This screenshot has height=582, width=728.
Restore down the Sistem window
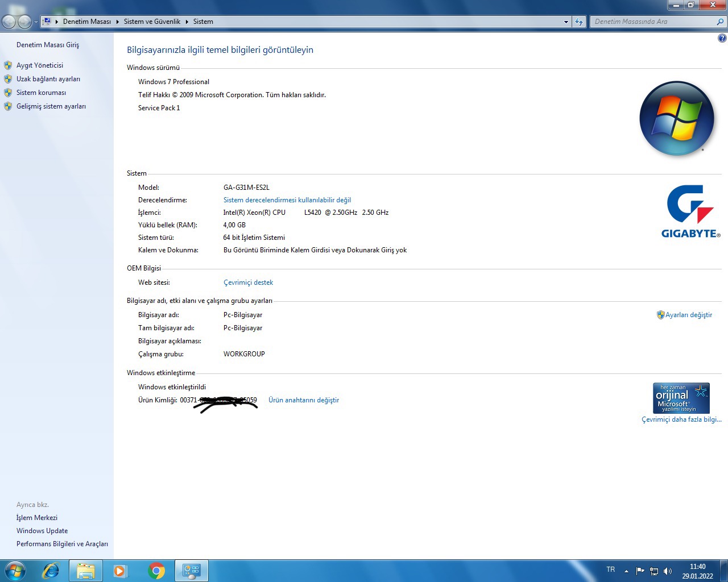(x=690, y=5)
